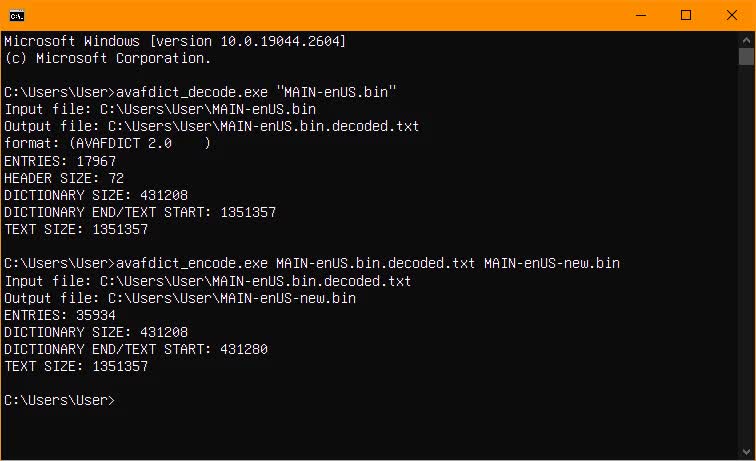The height and width of the screenshot is (461, 756).
Task: Close the Command Prompt window
Action: click(731, 15)
